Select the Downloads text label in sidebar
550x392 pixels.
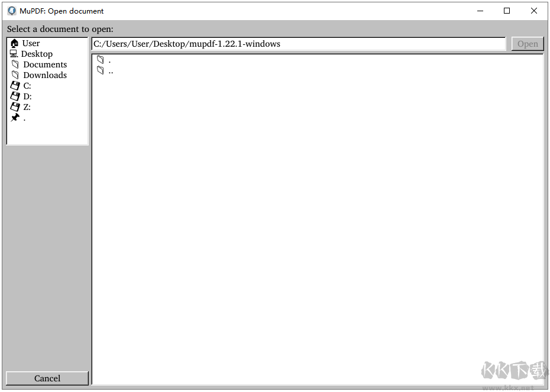click(x=45, y=75)
